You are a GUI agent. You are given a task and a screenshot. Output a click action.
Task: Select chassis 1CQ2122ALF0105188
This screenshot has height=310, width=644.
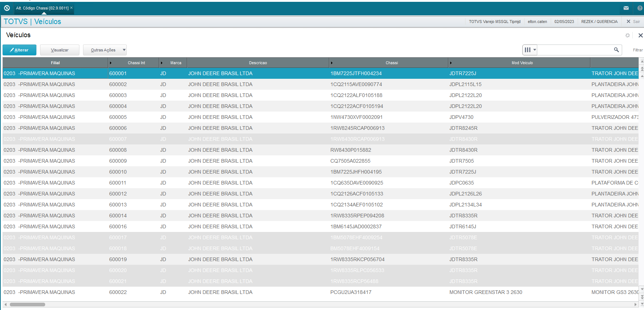point(356,95)
